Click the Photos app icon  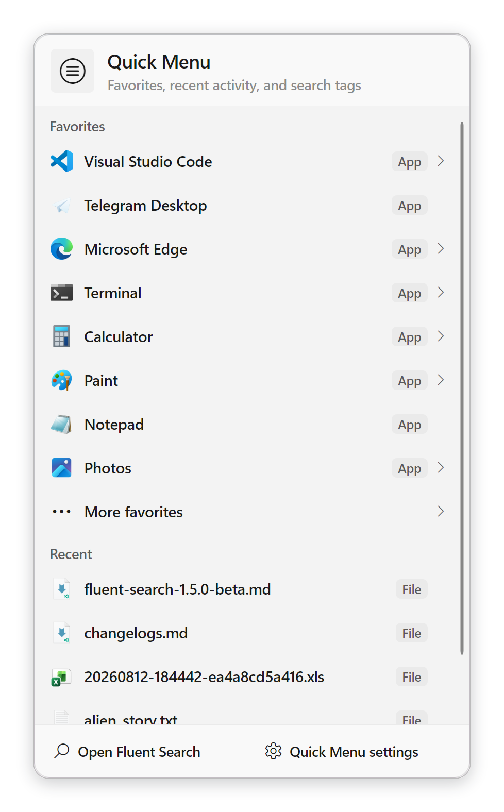pyautogui.click(x=62, y=468)
